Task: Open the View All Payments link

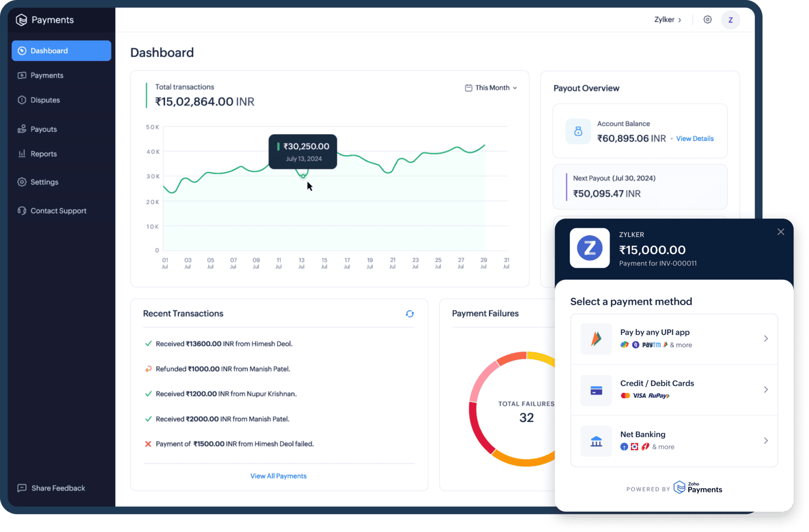Action: [x=278, y=476]
